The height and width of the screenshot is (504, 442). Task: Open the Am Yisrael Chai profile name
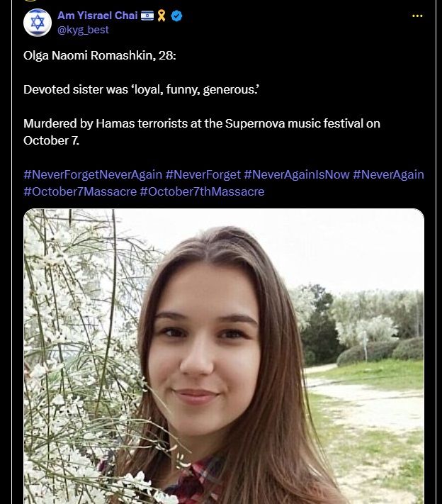point(98,16)
